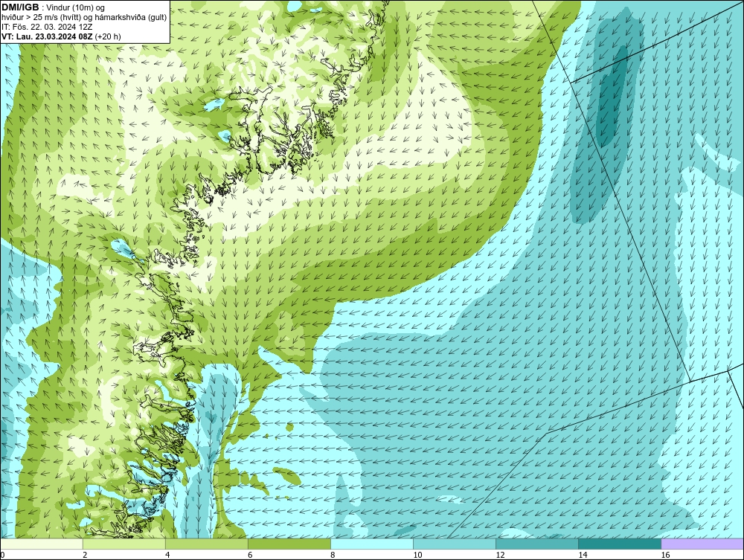Click the dark teal 14–16 m/s legend color
Viewport: 744px width, 560px height.
click(619, 544)
